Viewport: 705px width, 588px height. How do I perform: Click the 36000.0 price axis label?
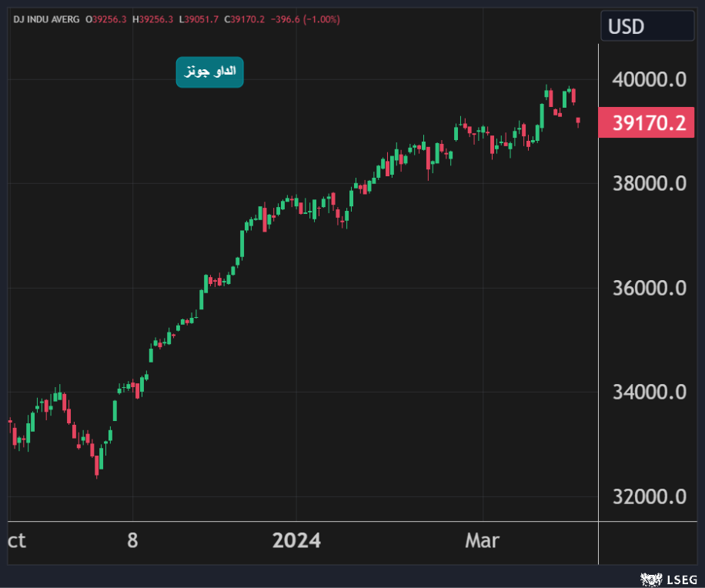[648, 288]
